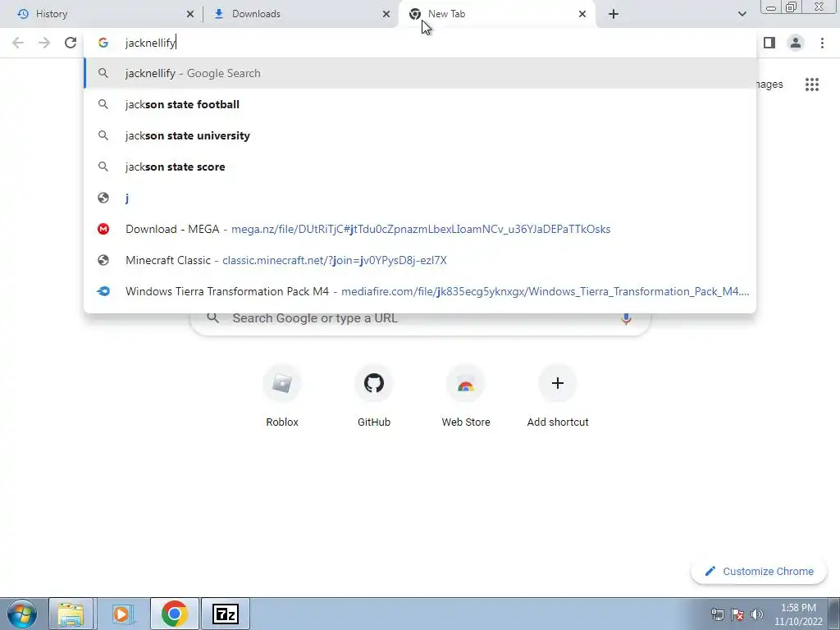Select 'jacknellify - Google Search' suggestion
This screenshot has height=630, width=840.
coord(420,73)
